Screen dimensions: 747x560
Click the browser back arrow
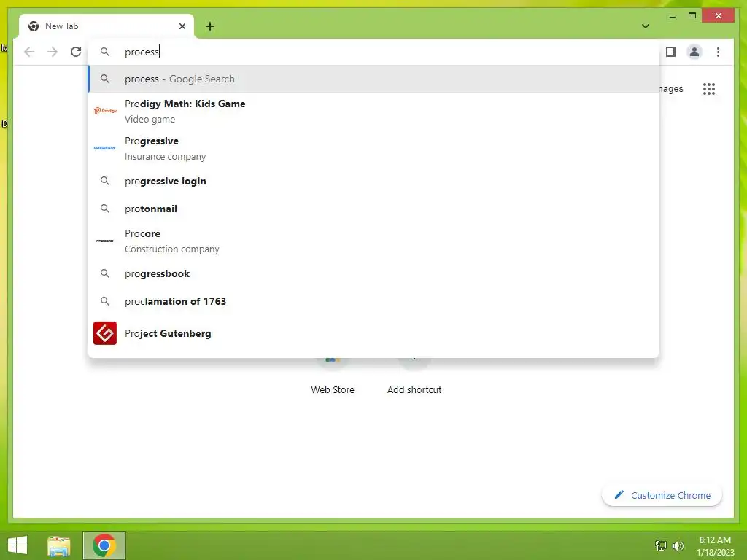[x=29, y=52]
